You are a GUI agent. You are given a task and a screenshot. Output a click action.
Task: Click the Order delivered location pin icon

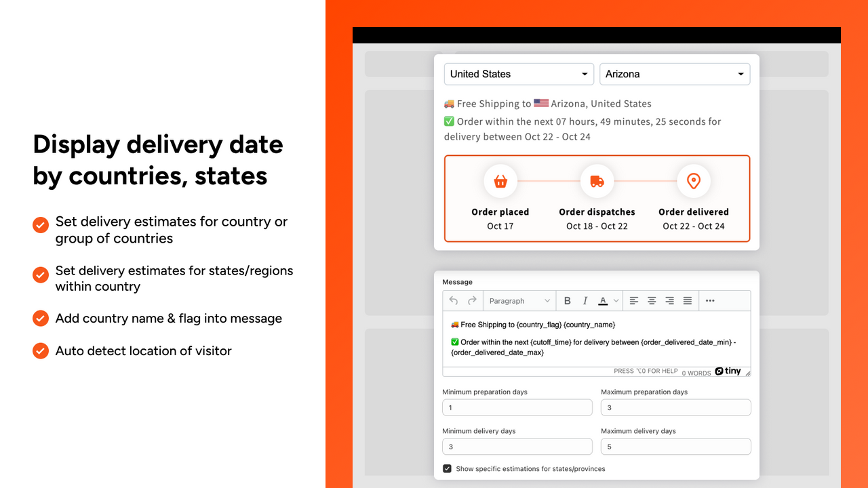coord(694,182)
